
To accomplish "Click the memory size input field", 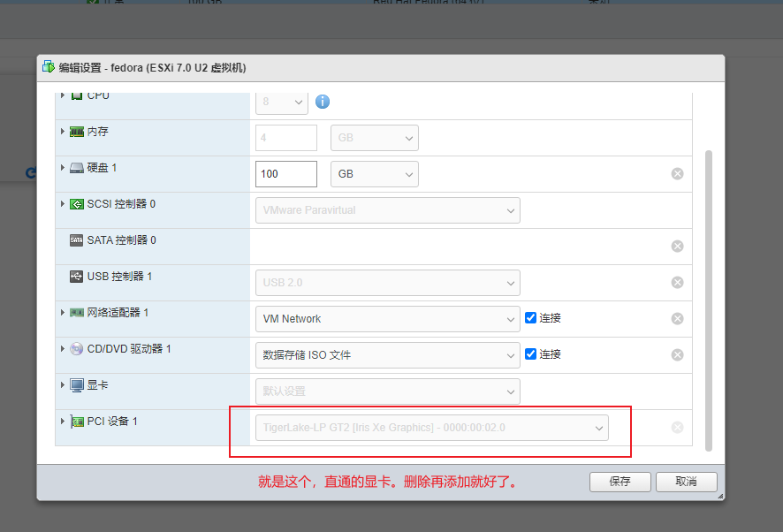I will point(286,138).
